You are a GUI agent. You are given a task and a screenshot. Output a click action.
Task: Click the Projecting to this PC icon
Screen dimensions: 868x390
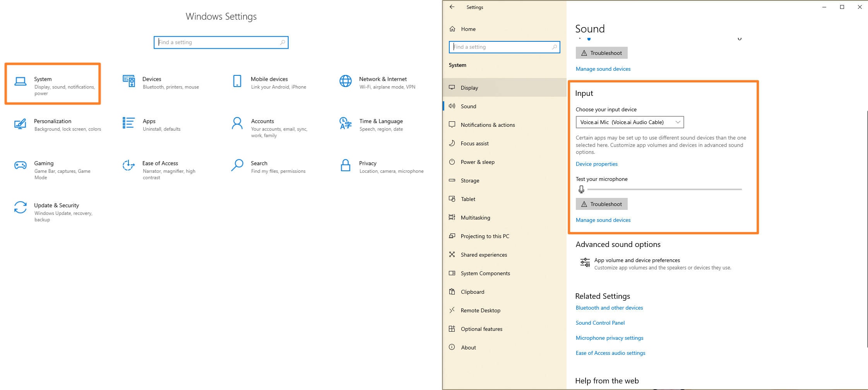[x=452, y=236]
